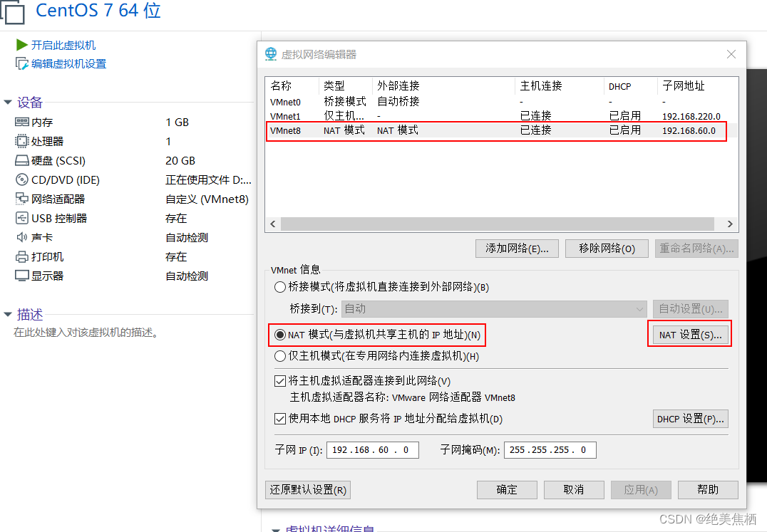Click 还原默认设置(R) restore defaults button
Image resolution: width=767 pixels, height=532 pixels.
pyautogui.click(x=308, y=489)
